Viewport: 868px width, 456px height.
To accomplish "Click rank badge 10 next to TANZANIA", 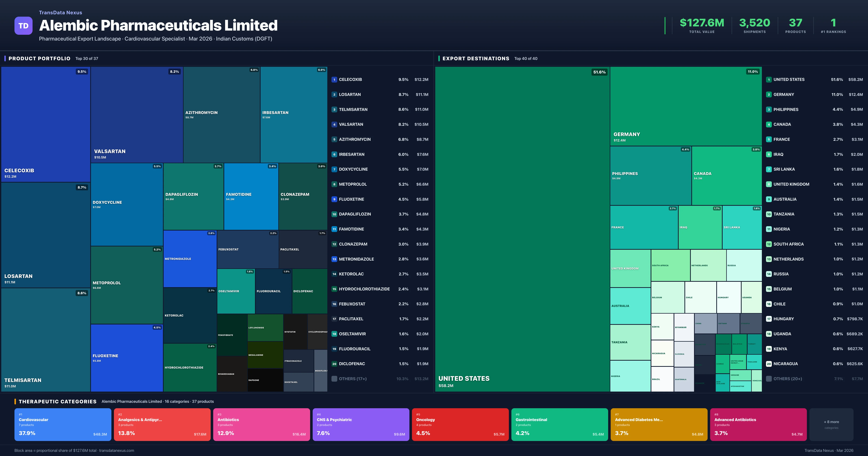I will tap(769, 214).
